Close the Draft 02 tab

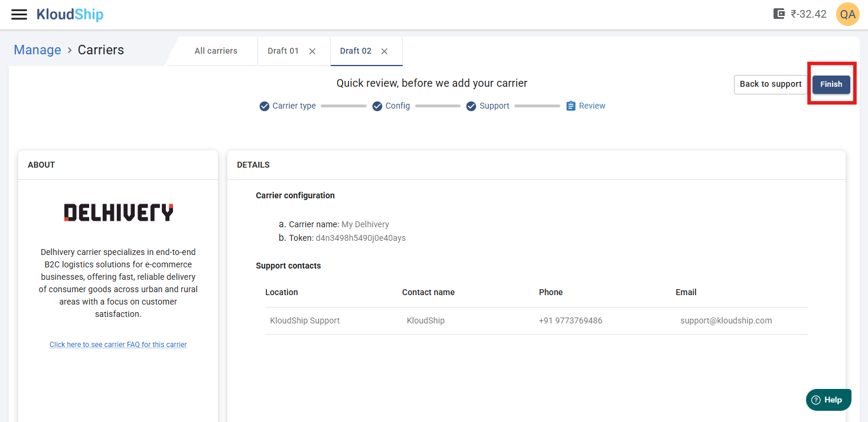click(x=384, y=51)
